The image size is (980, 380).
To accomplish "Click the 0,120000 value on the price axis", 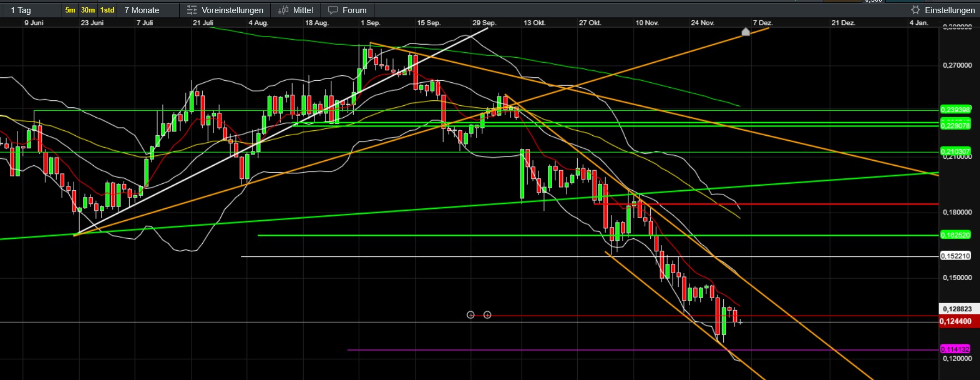I will pos(957,358).
